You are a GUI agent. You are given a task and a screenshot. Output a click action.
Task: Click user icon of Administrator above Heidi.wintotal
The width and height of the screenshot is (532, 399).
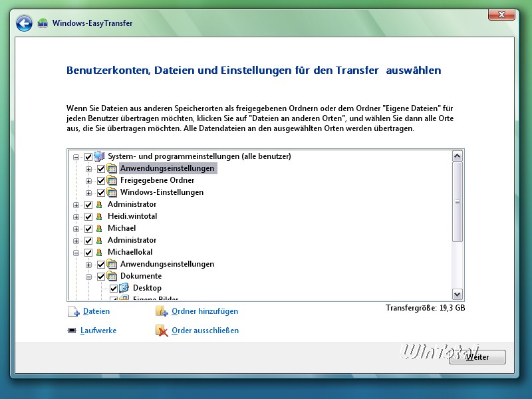pos(99,205)
